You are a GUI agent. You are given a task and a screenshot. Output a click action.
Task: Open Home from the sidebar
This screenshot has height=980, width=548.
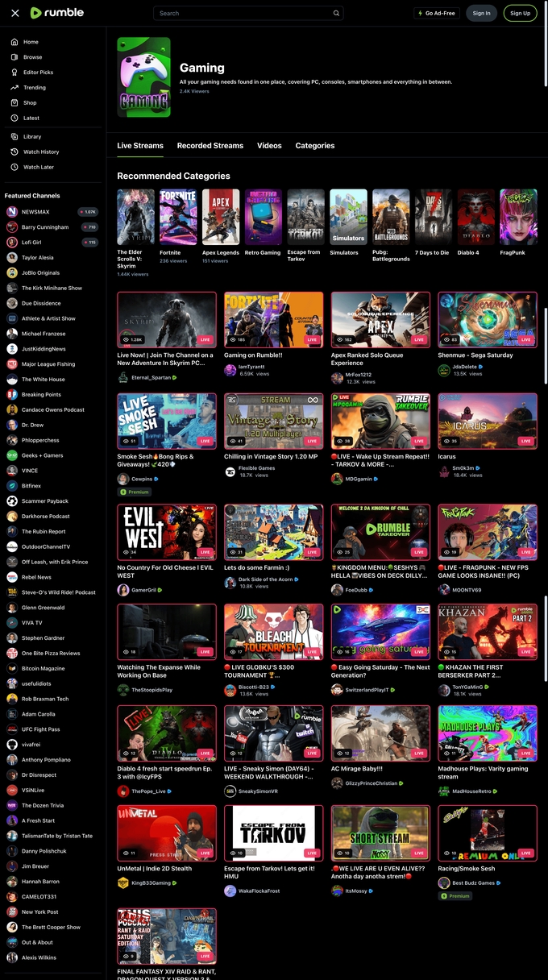pyautogui.click(x=31, y=42)
